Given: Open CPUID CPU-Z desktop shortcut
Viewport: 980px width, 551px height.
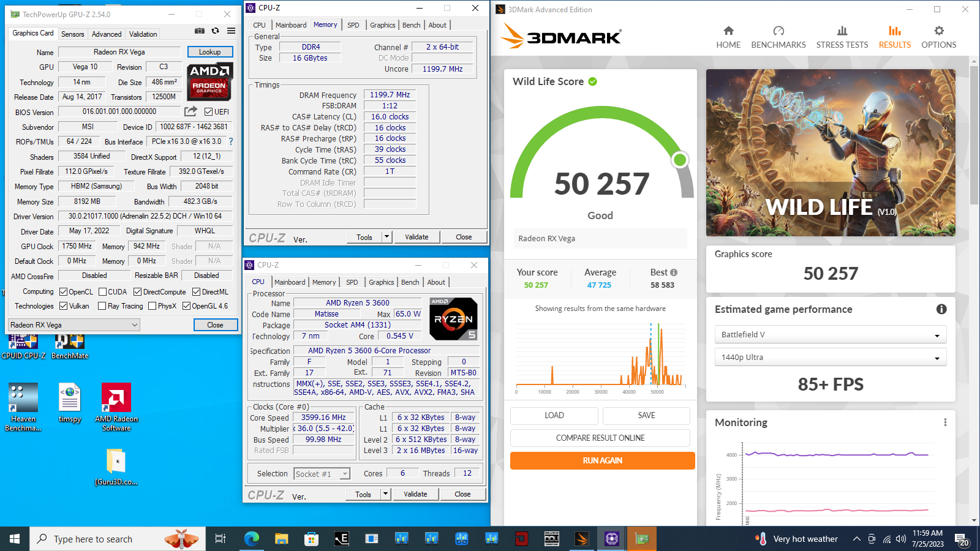Looking at the screenshot, I should pos(23,347).
